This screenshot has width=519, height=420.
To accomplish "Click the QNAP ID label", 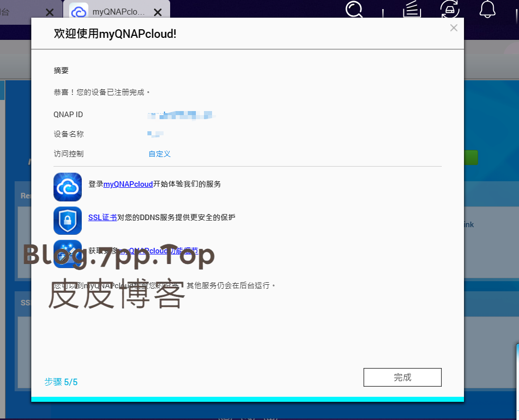I will 68,115.
